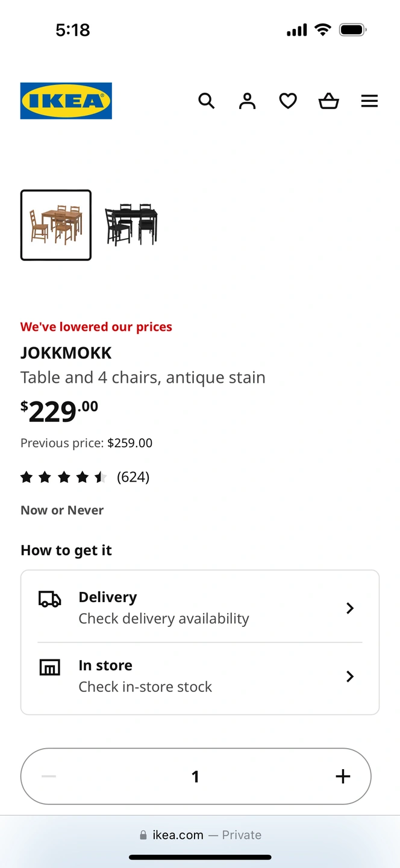Decrease quantity with the minus button
Image resolution: width=400 pixels, height=868 pixels.
49,776
